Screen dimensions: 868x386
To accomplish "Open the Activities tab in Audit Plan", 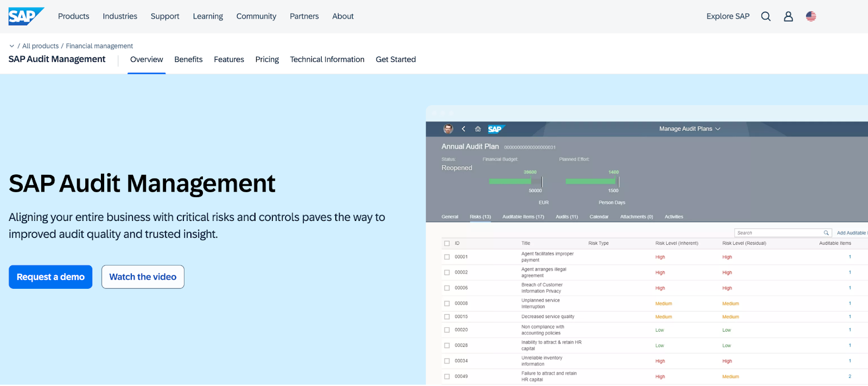I will [674, 217].
